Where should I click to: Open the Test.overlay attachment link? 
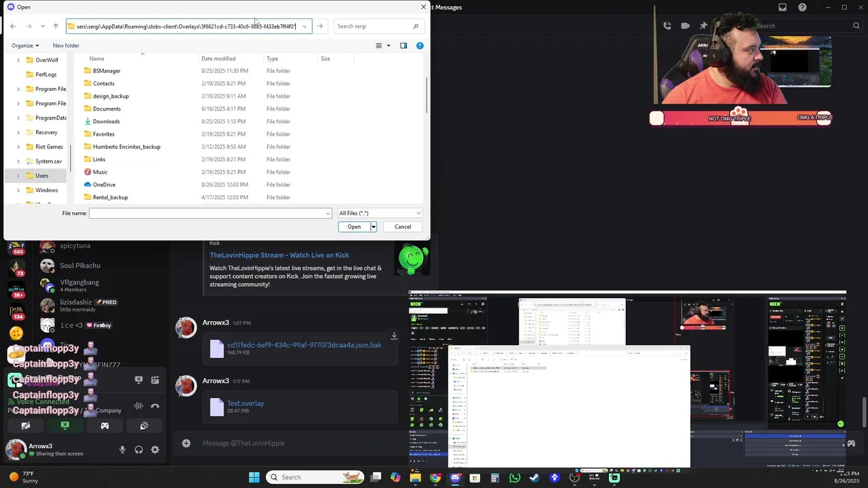coord(245,403)
